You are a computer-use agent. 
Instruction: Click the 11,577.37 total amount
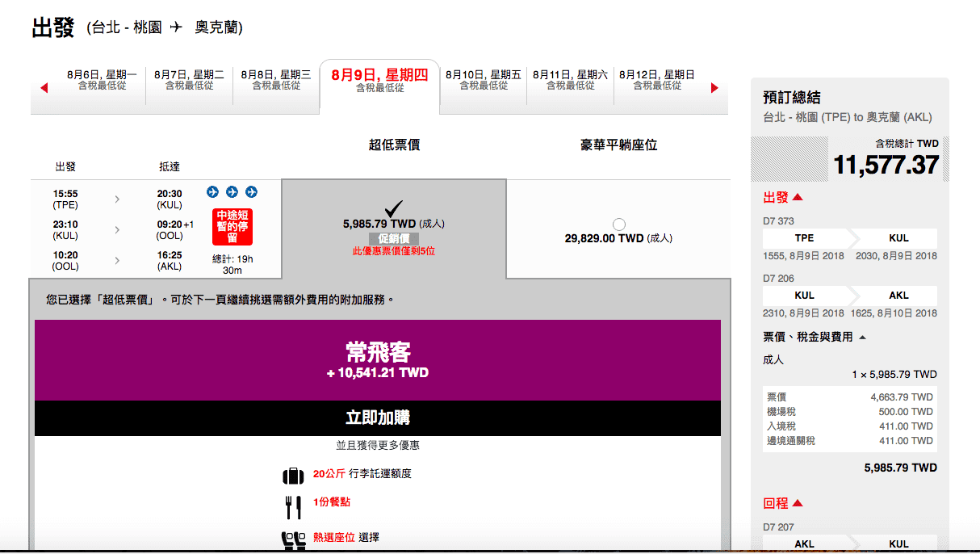pos(886,166)
